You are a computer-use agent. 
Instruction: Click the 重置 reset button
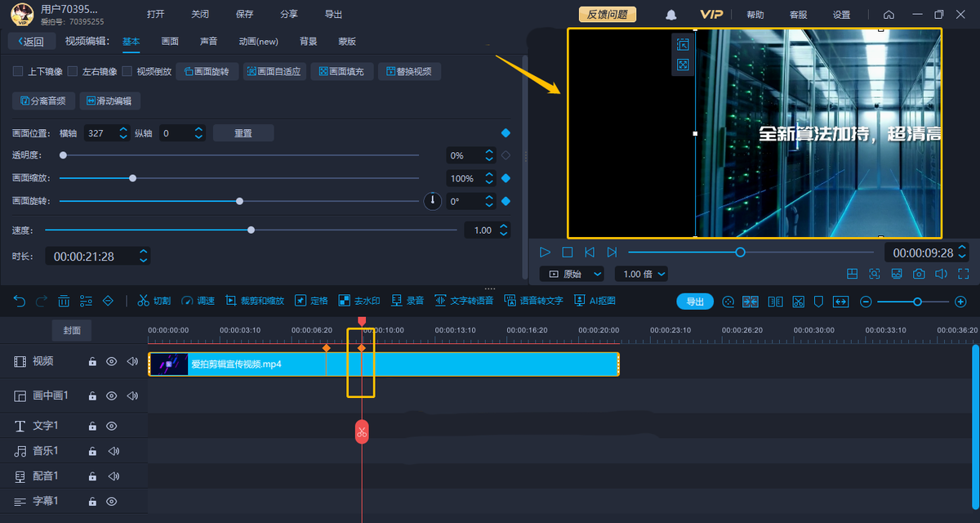coord(243,133)
